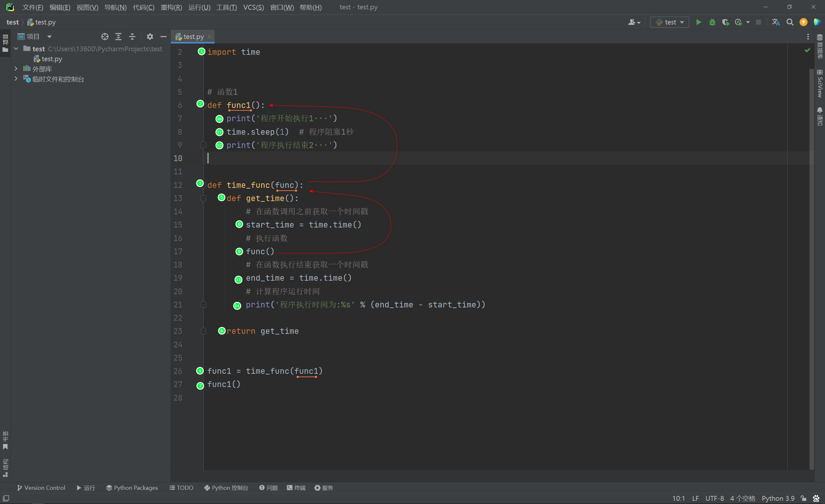Open the 视图(V) menu
825x504 pixels.
coord(87,7)
